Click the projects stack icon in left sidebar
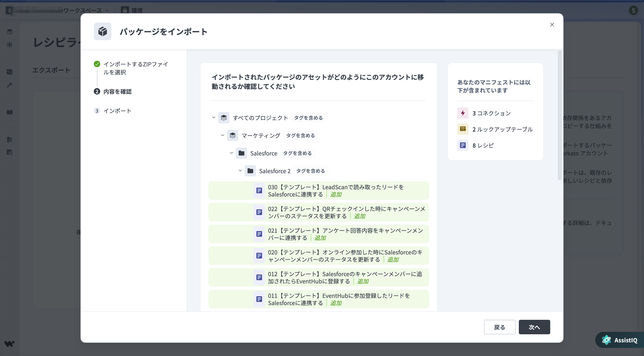The width and height of the screenshot is (644, 356). (x=9, y=32)
